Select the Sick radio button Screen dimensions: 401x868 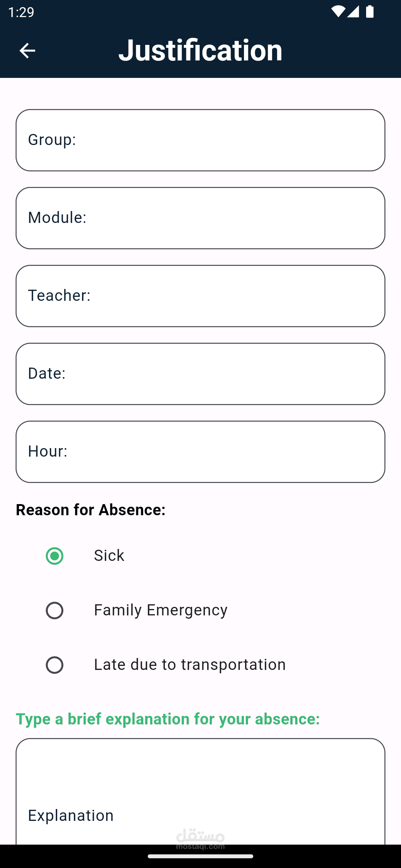[x=55, y=556]
